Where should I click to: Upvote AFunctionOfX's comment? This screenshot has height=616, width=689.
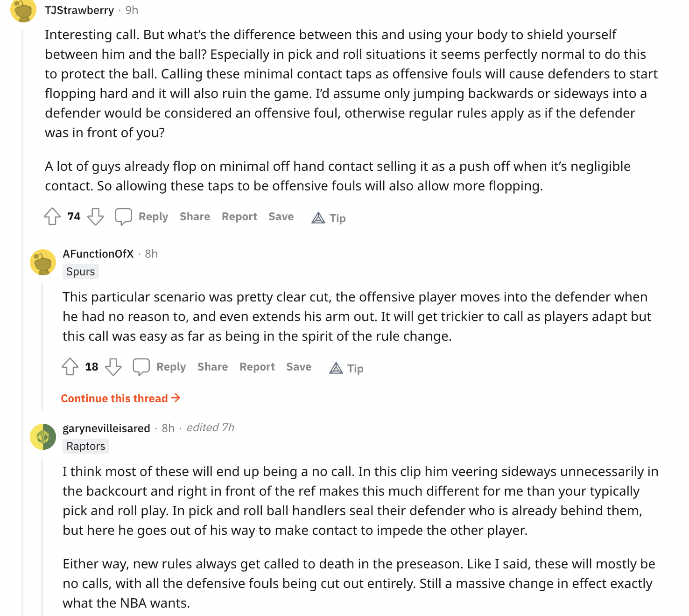click(x=70, y=367)
